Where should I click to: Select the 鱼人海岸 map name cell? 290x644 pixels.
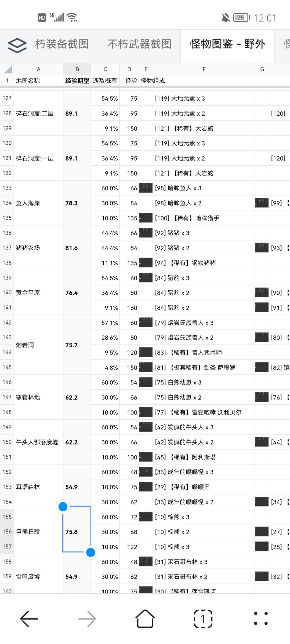38,203
